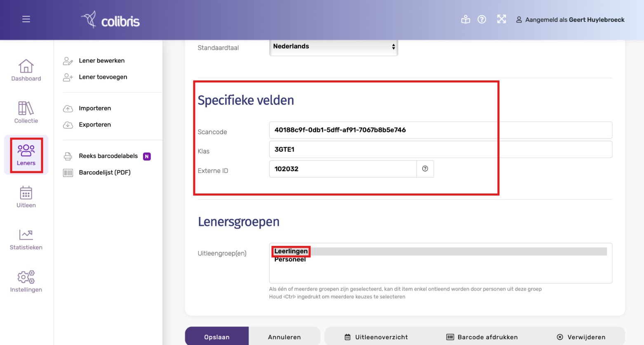The image size is (644, 345).
Task: Click the Opslaan button
Action: (217, 337)
